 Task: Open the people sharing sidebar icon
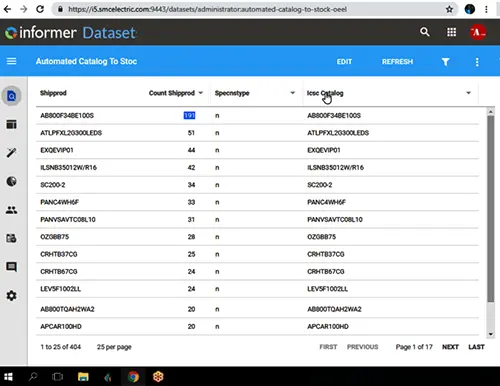click(x=12, y=210)
